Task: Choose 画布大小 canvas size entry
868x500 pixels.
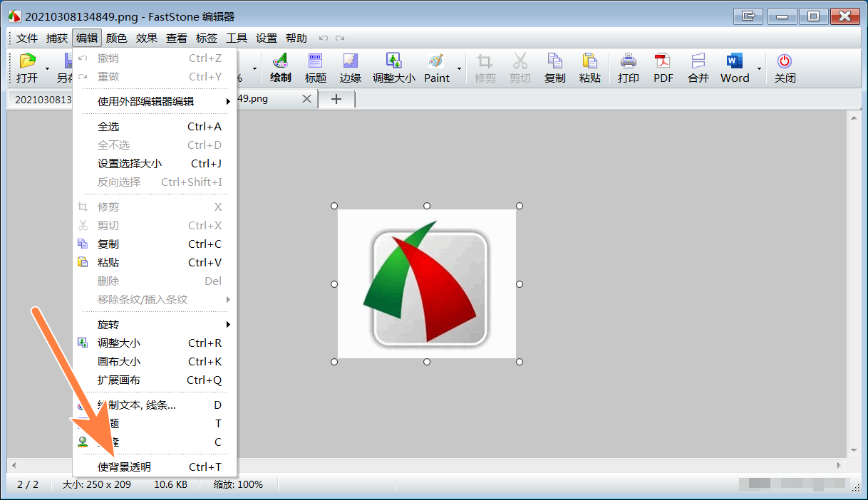Action: tap(155, 361)
